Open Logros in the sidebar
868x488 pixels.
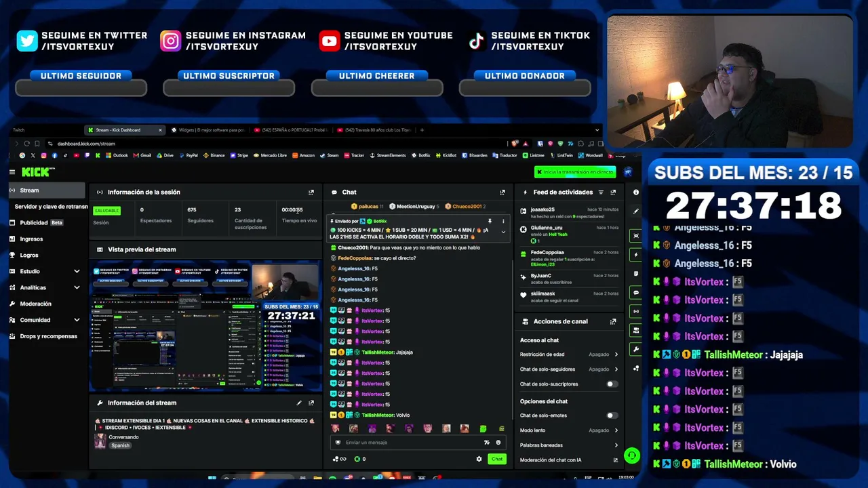click(x=46, y=256)
